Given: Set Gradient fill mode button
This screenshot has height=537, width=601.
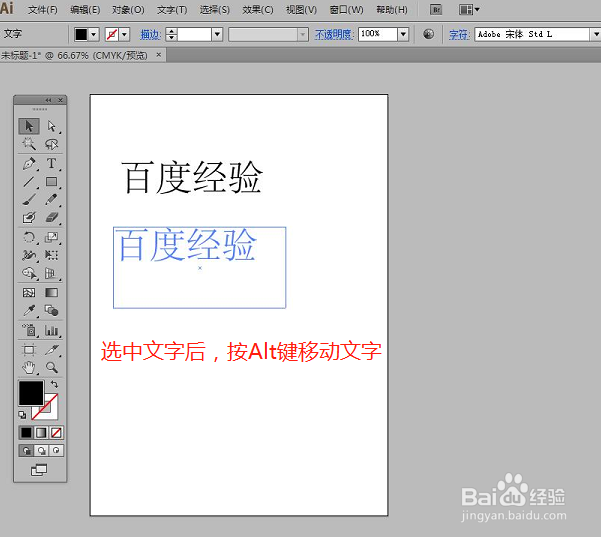Looking at the screenshot, I should (x=41, y=433).
